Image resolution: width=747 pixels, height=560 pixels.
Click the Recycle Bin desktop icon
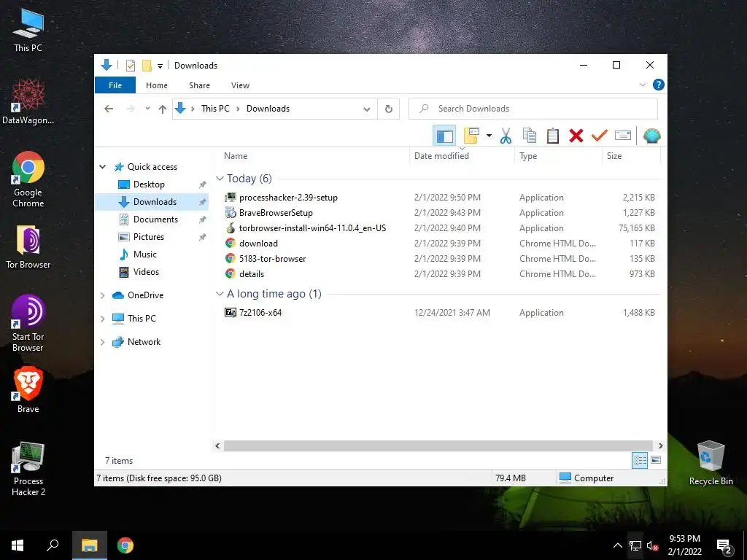(711, 463)
